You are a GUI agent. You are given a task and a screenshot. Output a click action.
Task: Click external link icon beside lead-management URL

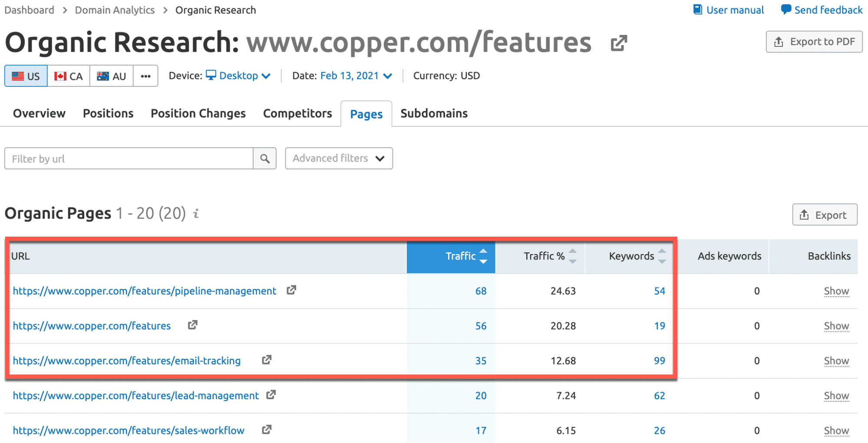pos(271,395)
